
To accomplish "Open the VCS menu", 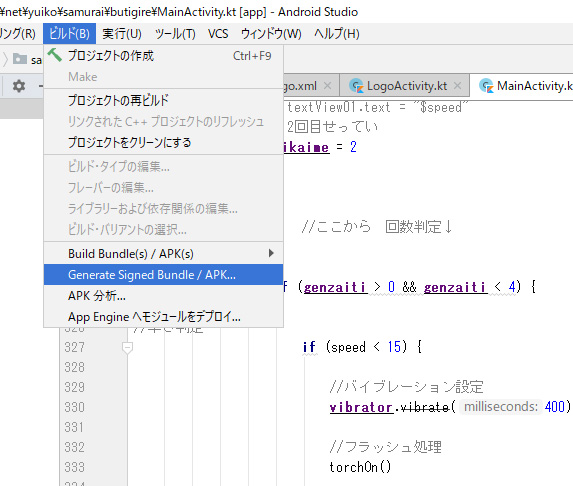I will pyautogui.click(x=218, y=34).
